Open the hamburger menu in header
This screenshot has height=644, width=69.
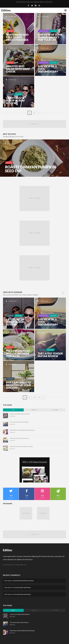pos(65,10)
